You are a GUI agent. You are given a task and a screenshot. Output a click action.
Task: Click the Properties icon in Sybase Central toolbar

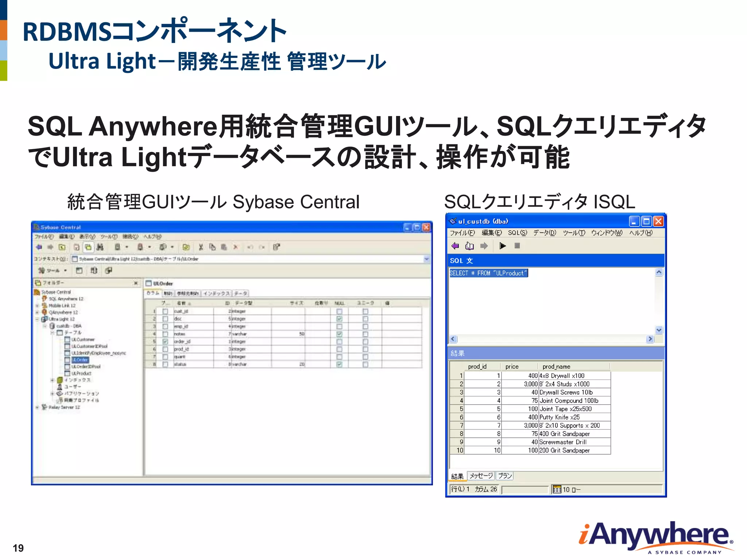click(x=276, y=247)
